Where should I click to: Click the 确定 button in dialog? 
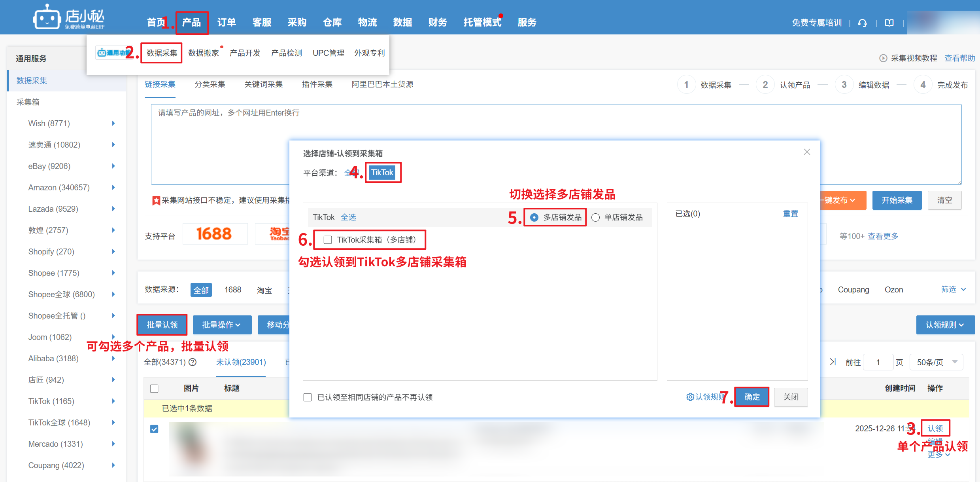click(x=752, y=397)
